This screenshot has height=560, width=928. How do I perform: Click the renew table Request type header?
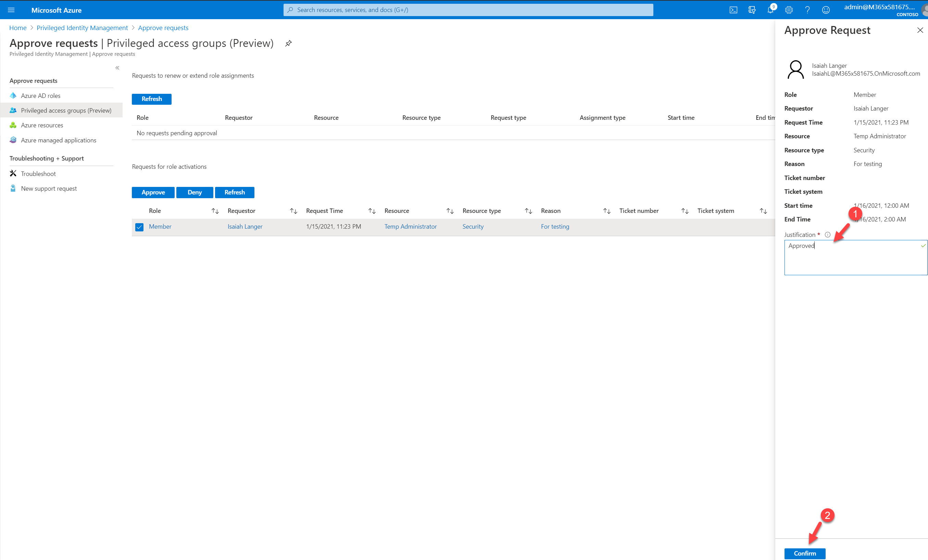point(509,117)
